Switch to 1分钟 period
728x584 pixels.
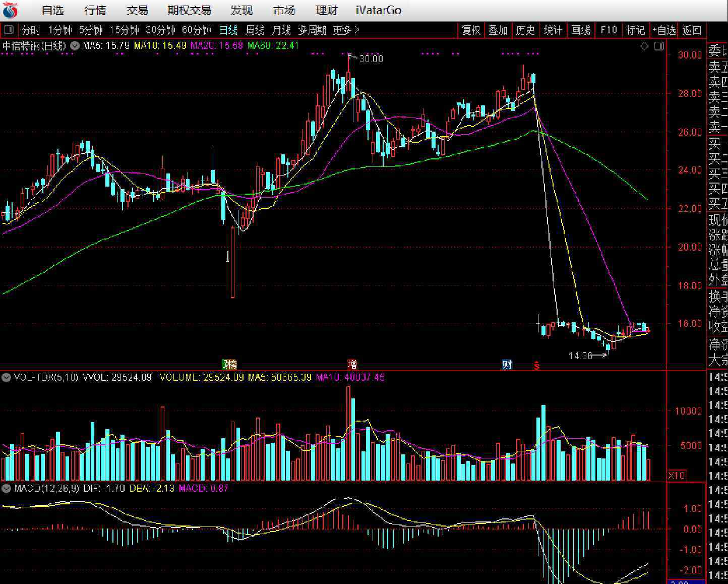(x=60, y=30)
